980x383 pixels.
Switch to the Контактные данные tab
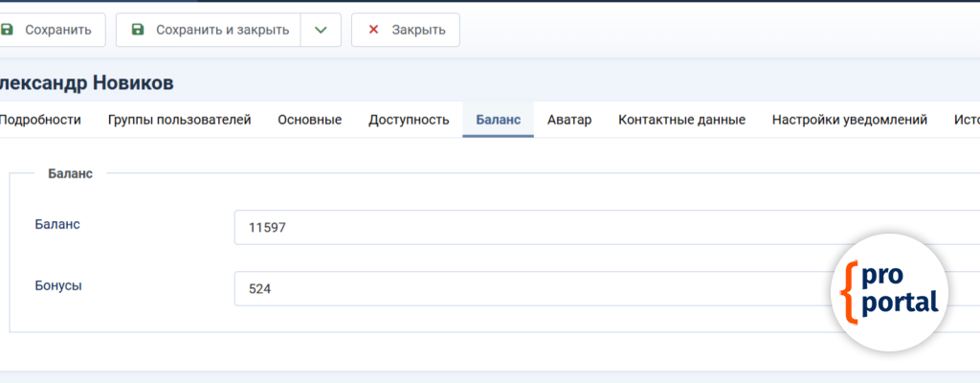(x=681, y=120)
